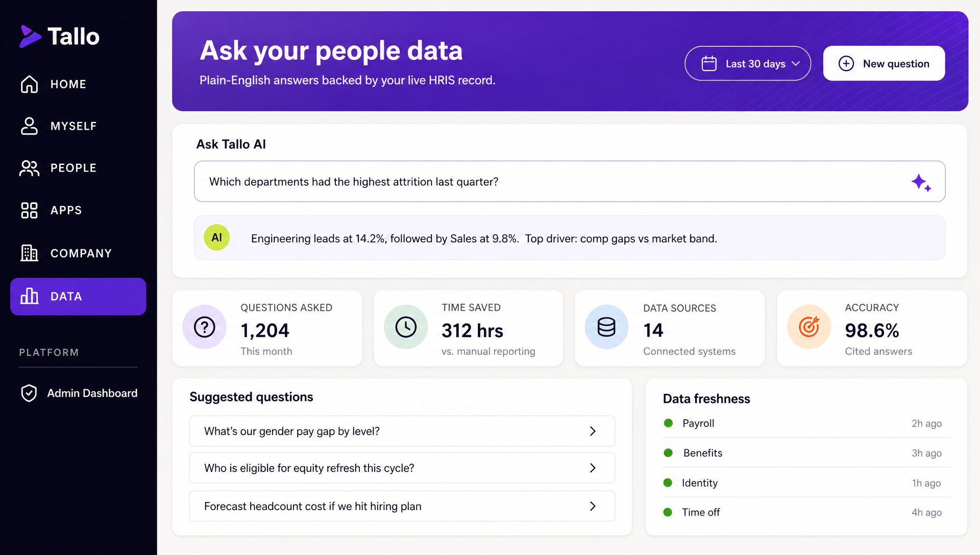Image resolution: width=980 pixels, height=555 pixels.
Task: Click the plus icon in New question
Action: pos(846,63)
